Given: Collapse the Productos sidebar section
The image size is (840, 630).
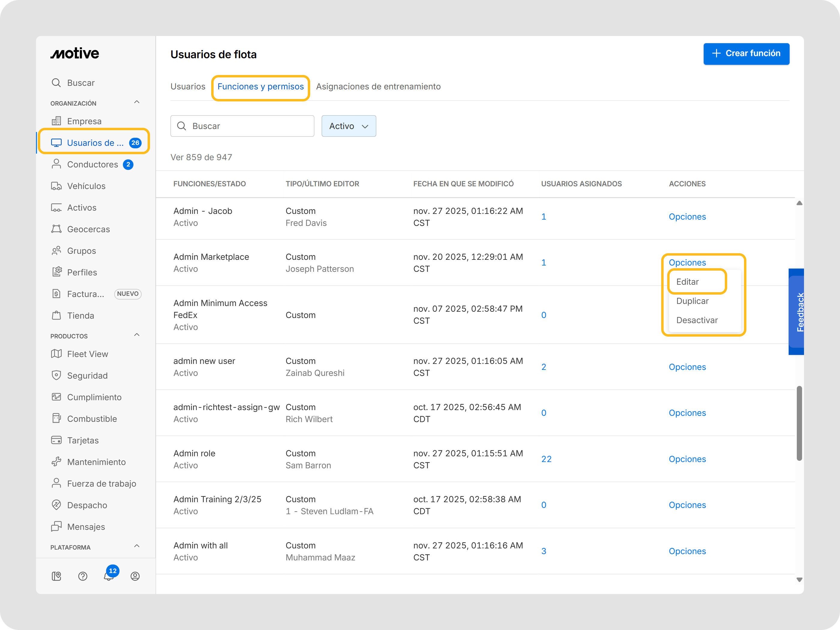Looking at the screenshot, I should [x=137, y=335].
